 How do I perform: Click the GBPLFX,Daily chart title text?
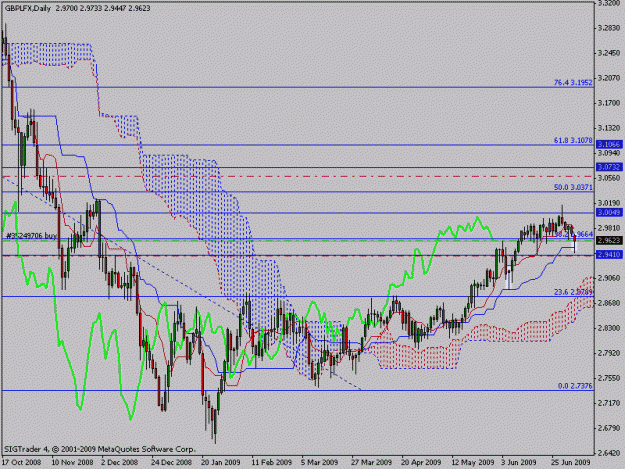(x=28, y=8)
